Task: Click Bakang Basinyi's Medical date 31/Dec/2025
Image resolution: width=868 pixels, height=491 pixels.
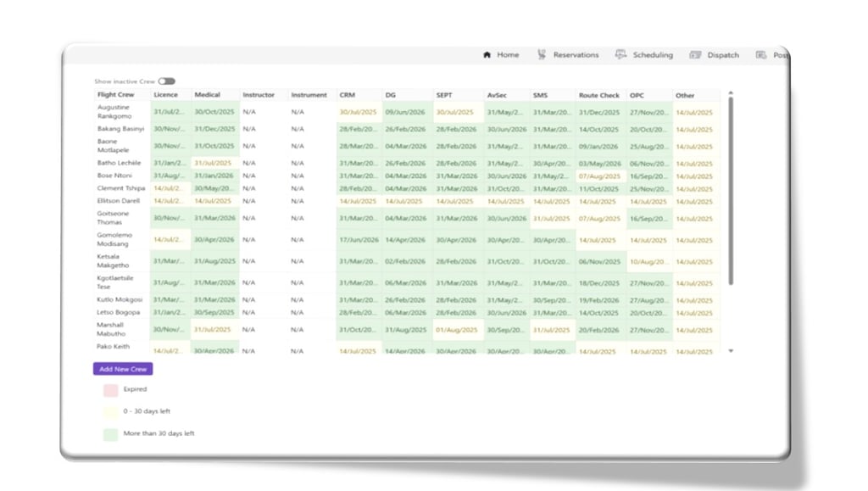Action: [214, 129]
